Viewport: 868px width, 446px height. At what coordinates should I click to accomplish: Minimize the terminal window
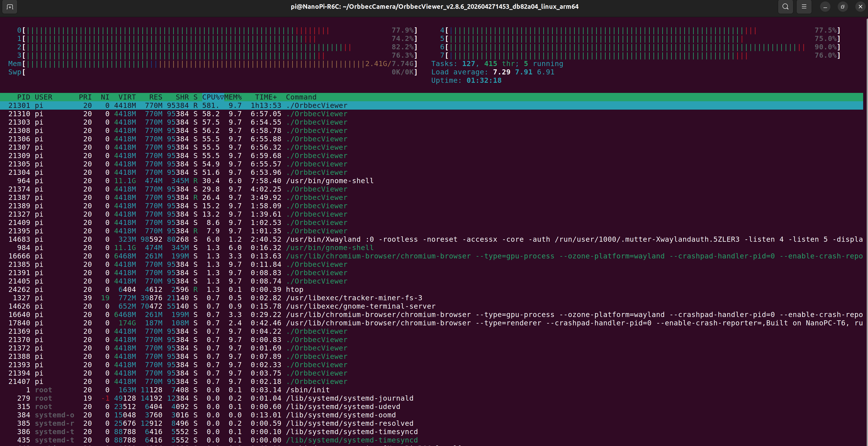coord(825,7)
